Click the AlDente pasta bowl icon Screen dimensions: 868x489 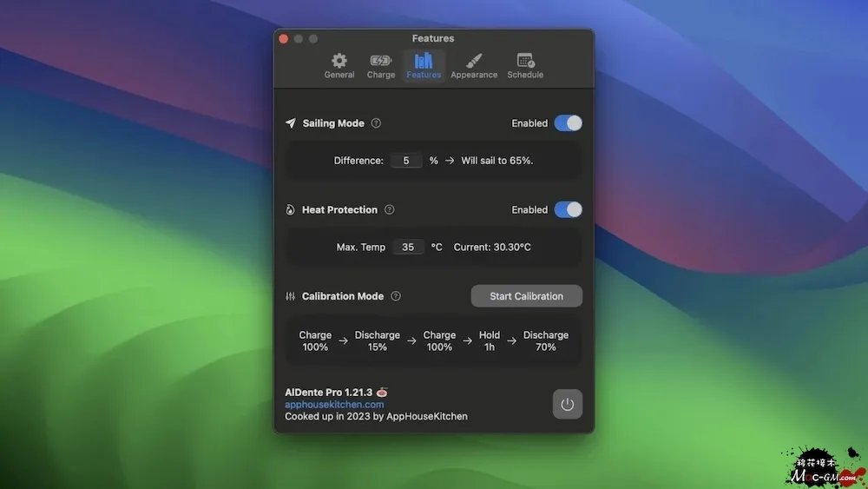pos(382,392)
